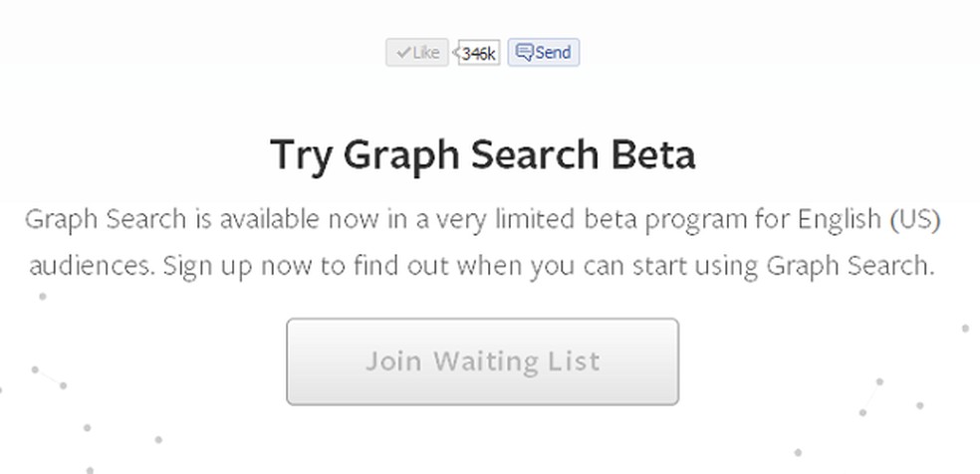
Task: Toggle the Like button
Action: tap(417, 53)
